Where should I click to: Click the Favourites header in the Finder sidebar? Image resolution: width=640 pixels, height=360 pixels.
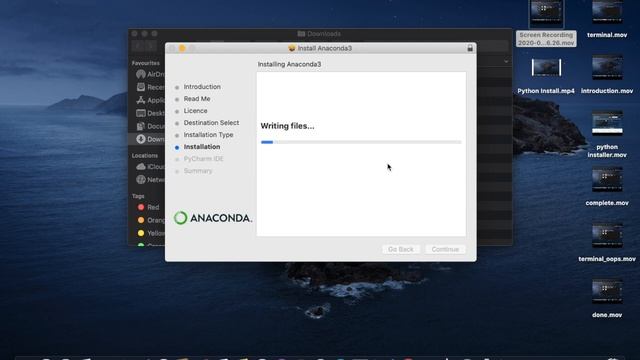[146, 63]
